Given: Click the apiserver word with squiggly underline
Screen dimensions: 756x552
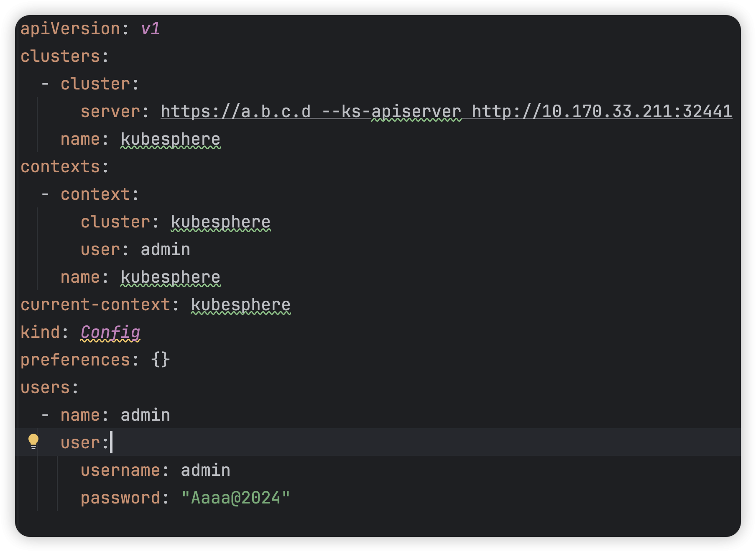Looking at the screenshot, I should pos(416,112).
